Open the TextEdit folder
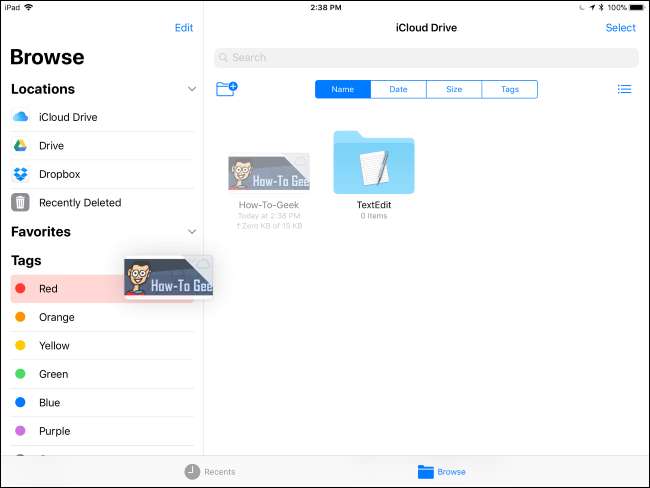Viewport: 650px width, 488px height. 373,162
